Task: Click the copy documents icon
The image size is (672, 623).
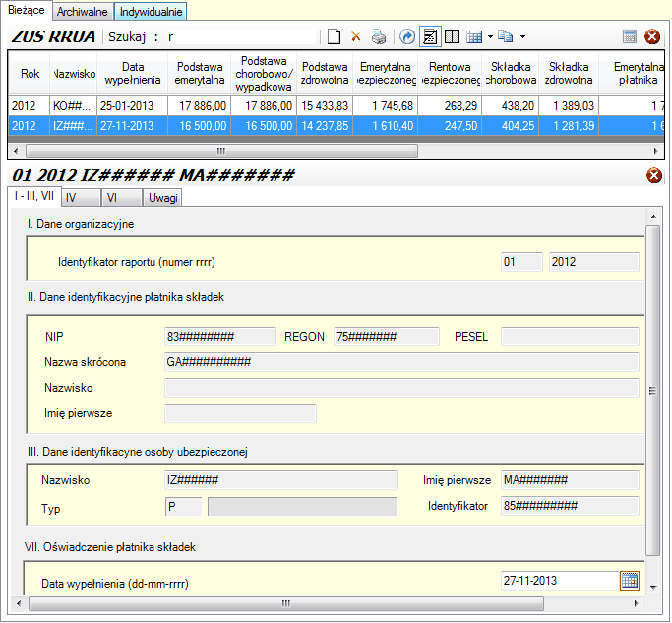Action: [506, 36]
